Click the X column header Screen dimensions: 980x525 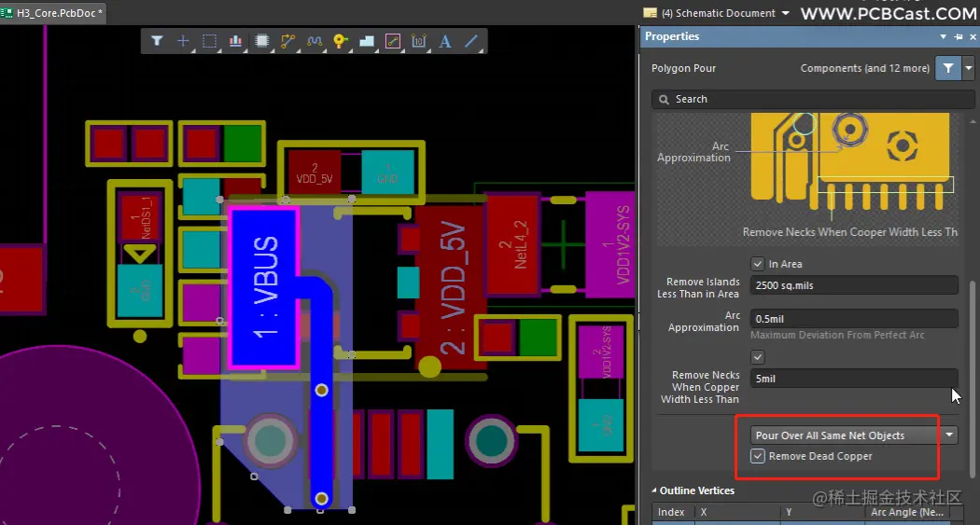[737, 512]
